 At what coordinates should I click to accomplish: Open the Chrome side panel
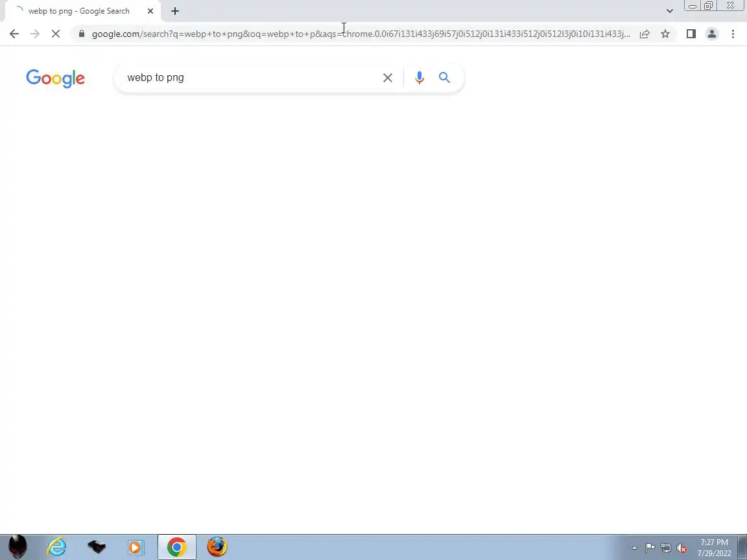point(691,34)
